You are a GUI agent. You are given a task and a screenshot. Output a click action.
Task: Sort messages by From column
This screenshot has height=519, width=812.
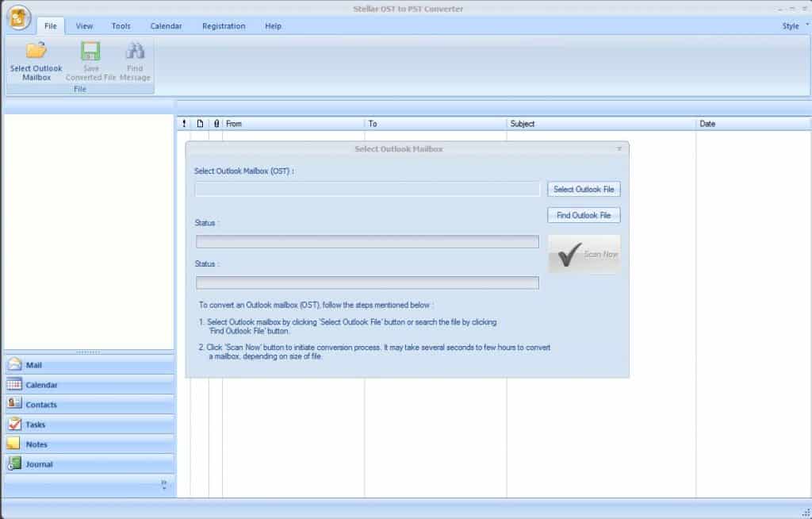pos(293,123)
